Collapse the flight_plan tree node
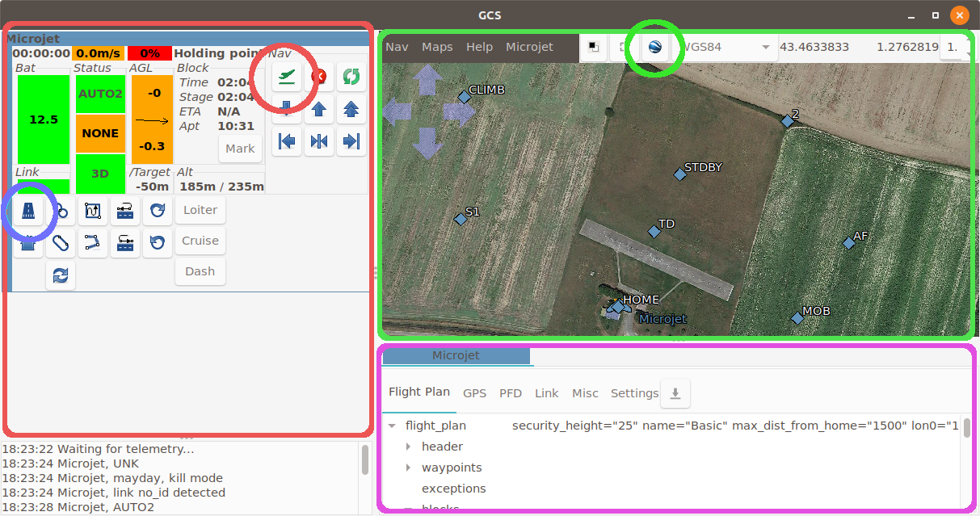Image resolution: width=980 pixels, height=516 pixels. point(393,426)
